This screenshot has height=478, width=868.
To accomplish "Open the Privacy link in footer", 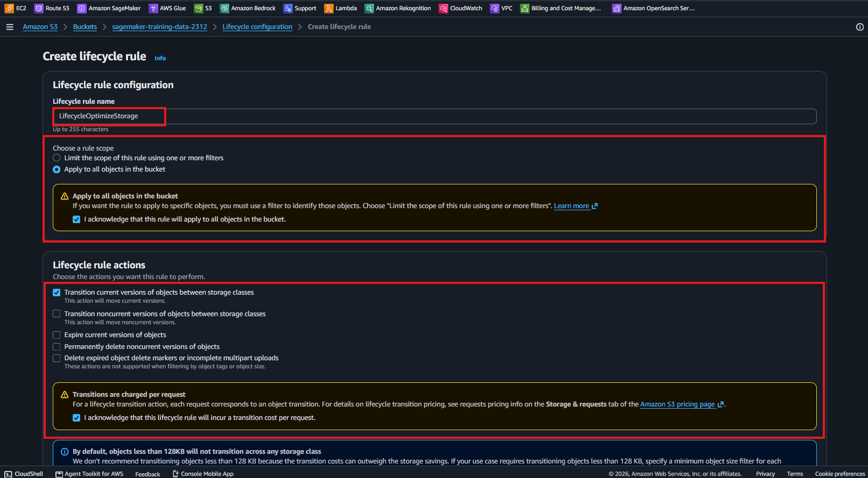I will point(765,474).
